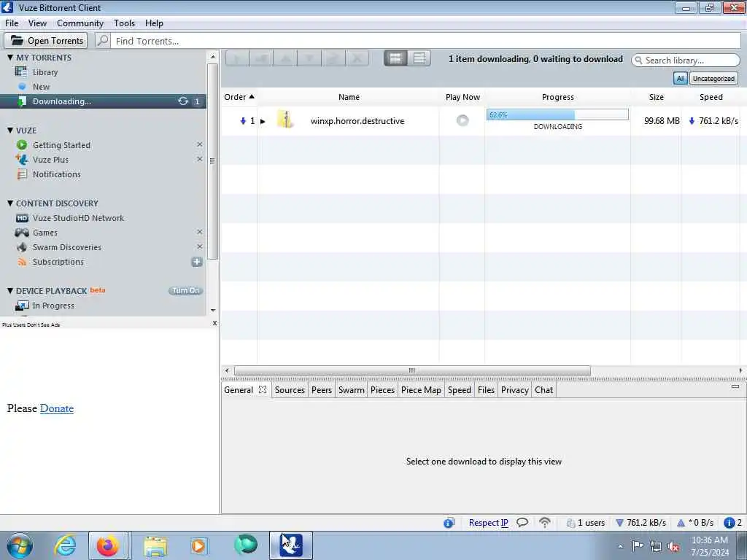Add a subscription with the plus icon
This screenshot has width=747, height=560.
pos(197,262)
